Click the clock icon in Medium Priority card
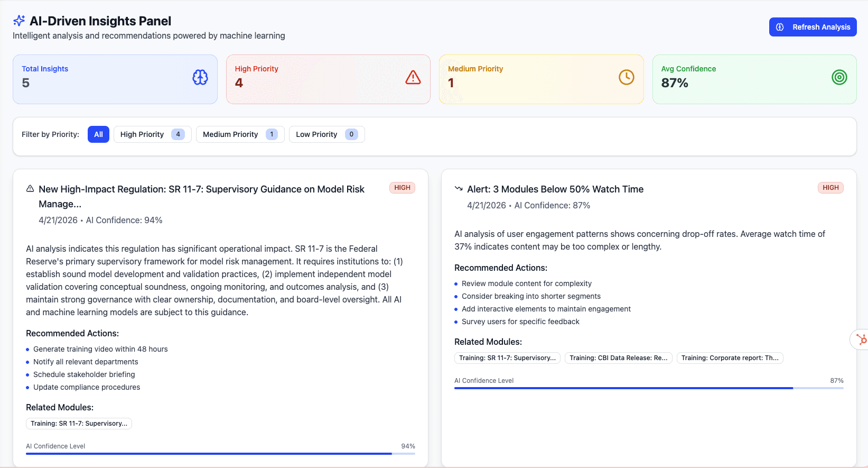 click(627, 77)
